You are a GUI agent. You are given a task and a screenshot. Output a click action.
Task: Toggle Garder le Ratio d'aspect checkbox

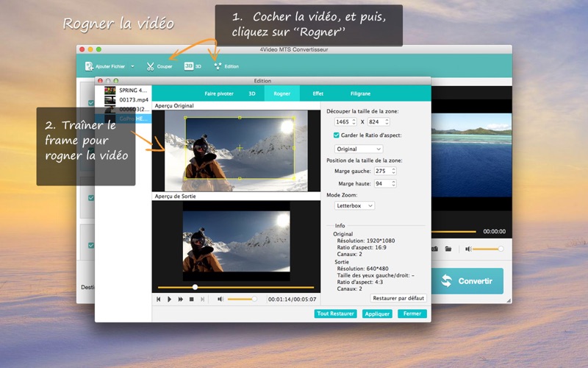337,135
